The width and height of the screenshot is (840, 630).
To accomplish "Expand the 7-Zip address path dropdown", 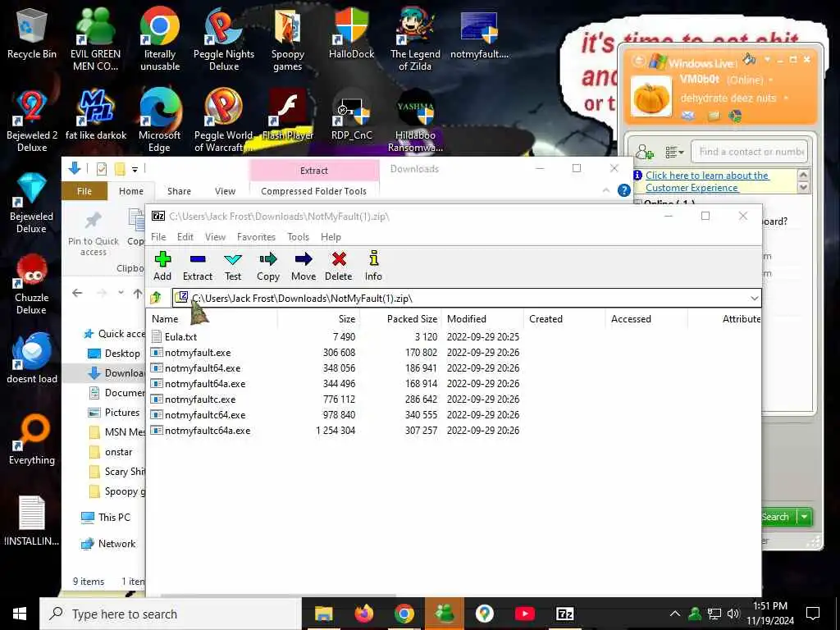I will (754, 299).
